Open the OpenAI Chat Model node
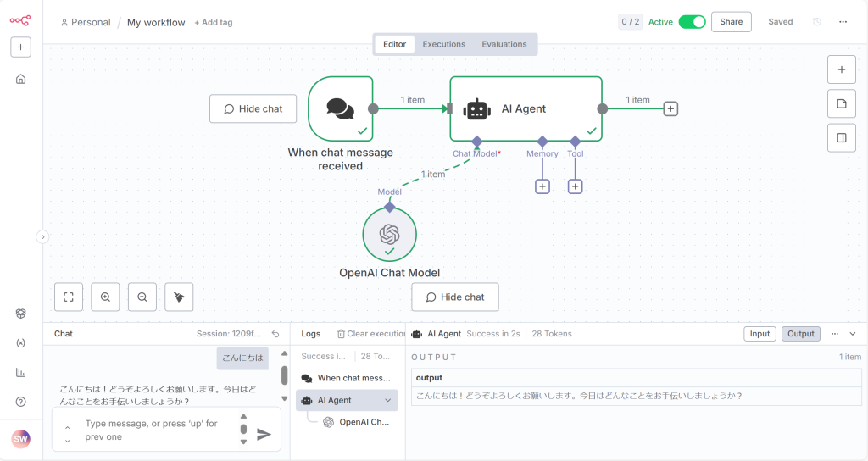 [x=389, y=234]
